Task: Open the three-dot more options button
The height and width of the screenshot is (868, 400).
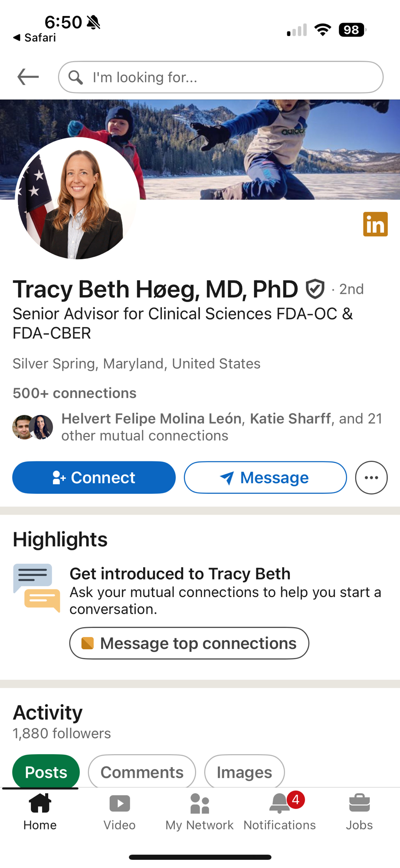Action: click(x=371, y=477)
